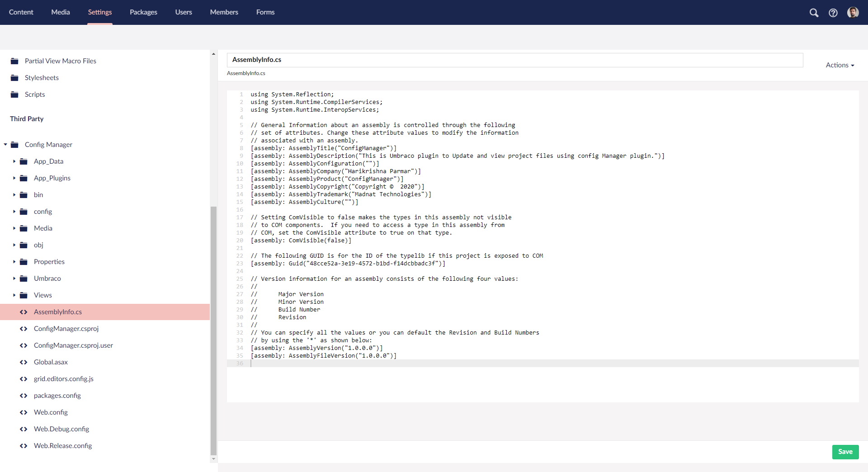This screenshot has width=868, height=472.
Task: Click the App_Data folder icon
Action: [24, 161]
